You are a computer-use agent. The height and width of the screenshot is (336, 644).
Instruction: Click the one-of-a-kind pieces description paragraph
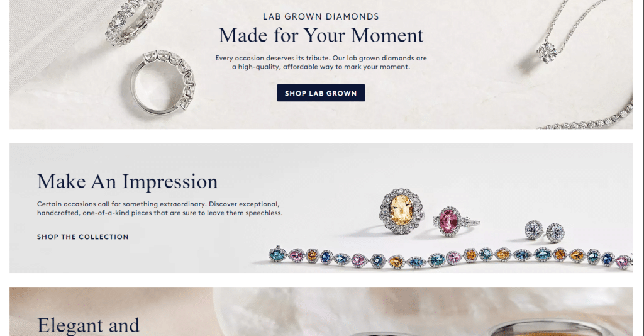(x=160, y=208)
